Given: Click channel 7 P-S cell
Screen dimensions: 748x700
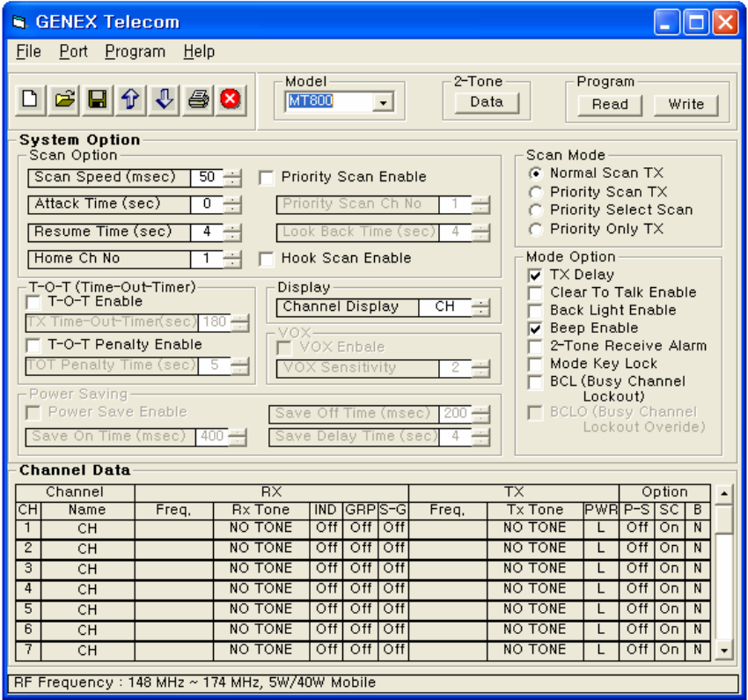Looking at the screenshot, I should pos(637,651).
